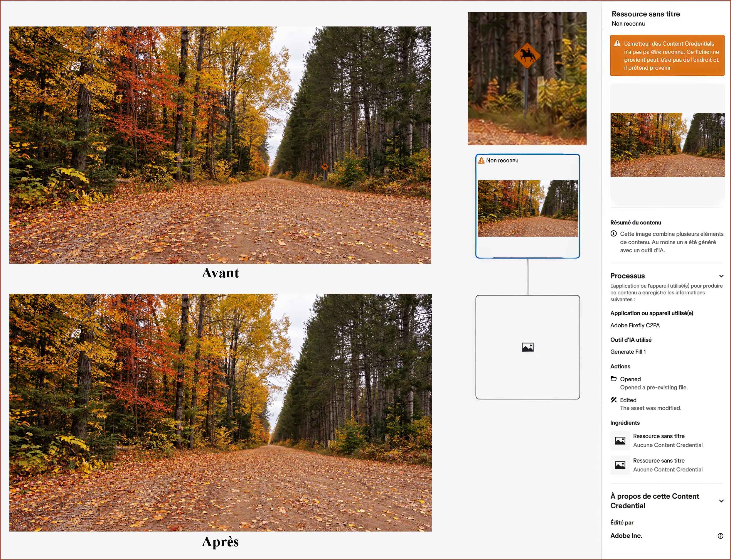The image size is (731, 560).
Task: Click the side panel preview image
Action: [667, 145]
